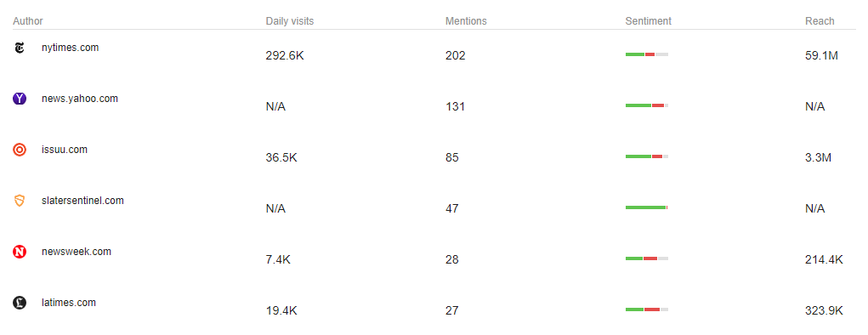
Task: Sort by the Mentions column header
Action: [x=466, y=21]
